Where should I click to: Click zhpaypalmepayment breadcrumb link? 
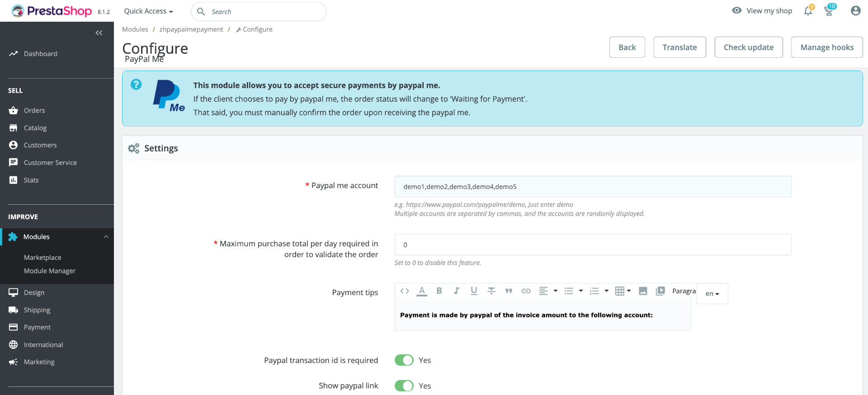pyautogui.click(x=191, y=29)
